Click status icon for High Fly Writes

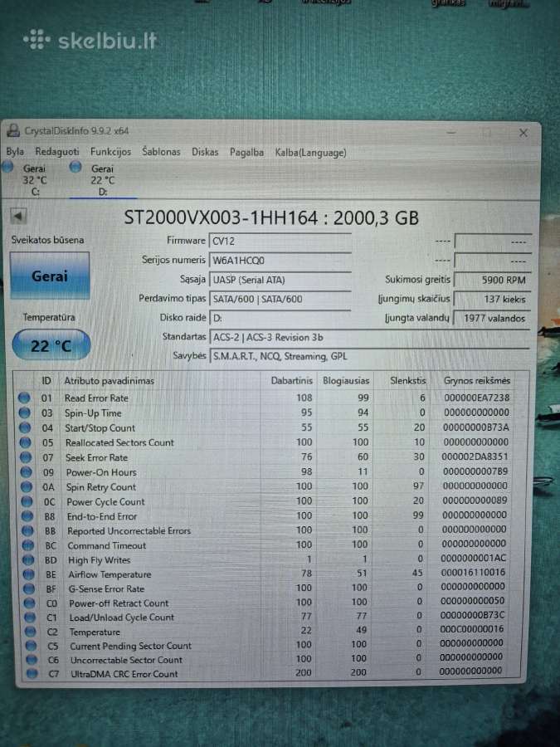[x=28, y=559]
